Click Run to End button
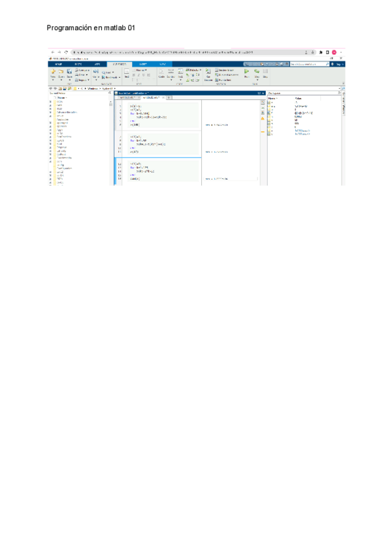The width and height of the screenshot is (392, 554). (x=223, y=80)
